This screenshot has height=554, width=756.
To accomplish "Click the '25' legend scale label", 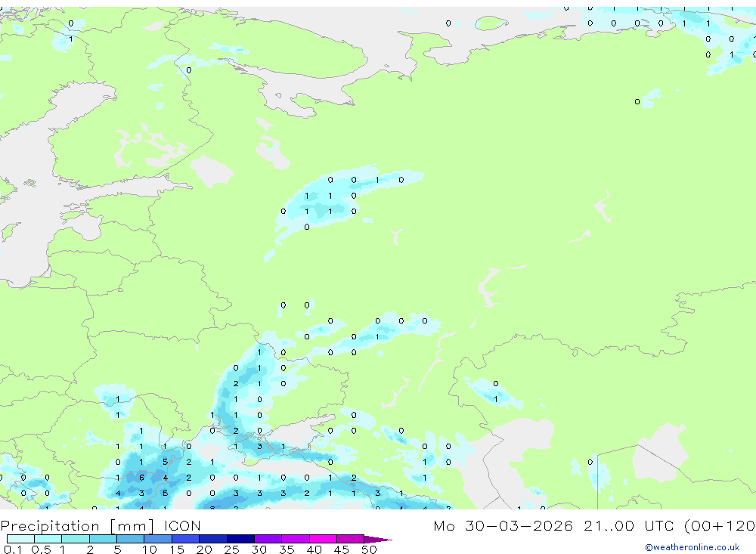I will tap(231, 549).
